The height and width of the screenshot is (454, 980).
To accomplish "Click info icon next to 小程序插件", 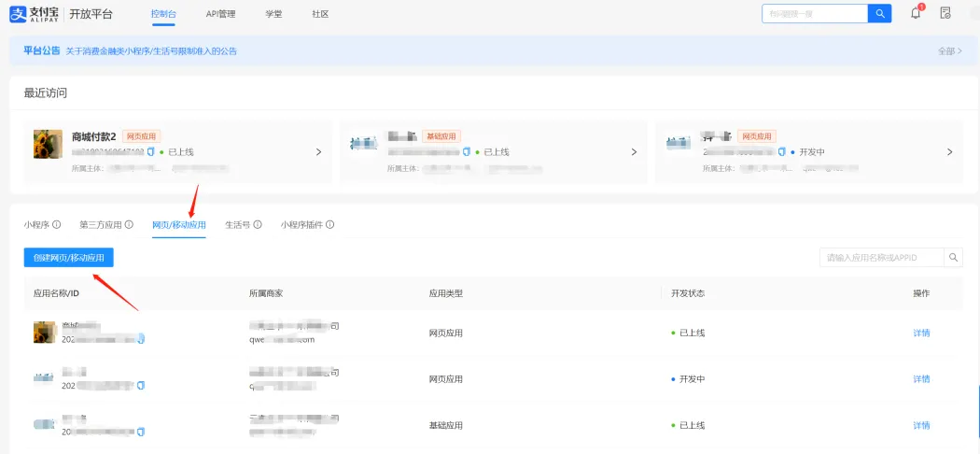I will pyautogui.click(x=329, y=225).
